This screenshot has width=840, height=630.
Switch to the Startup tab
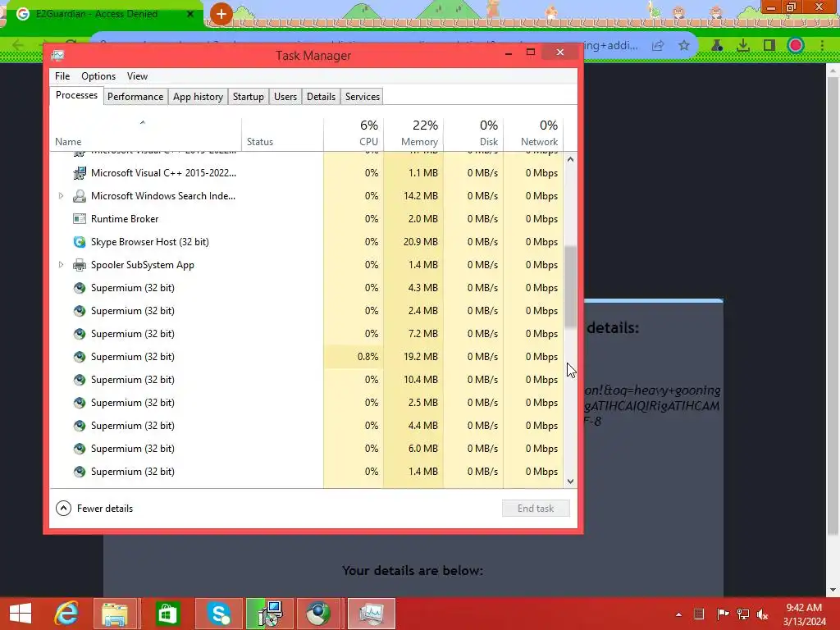[x=248, y=97]
